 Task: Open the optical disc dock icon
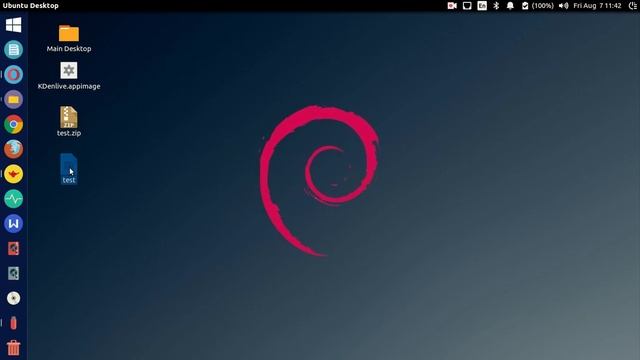[13, 298]
